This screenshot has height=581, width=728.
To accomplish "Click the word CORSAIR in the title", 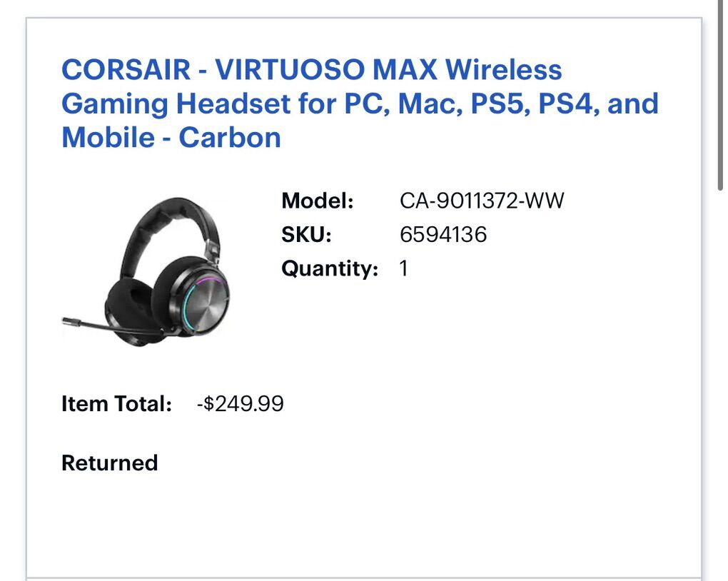I will [x=126, y=70].
